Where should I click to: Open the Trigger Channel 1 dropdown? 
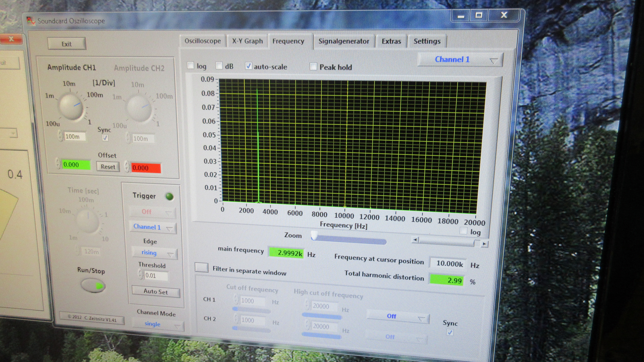coord(153,227)
